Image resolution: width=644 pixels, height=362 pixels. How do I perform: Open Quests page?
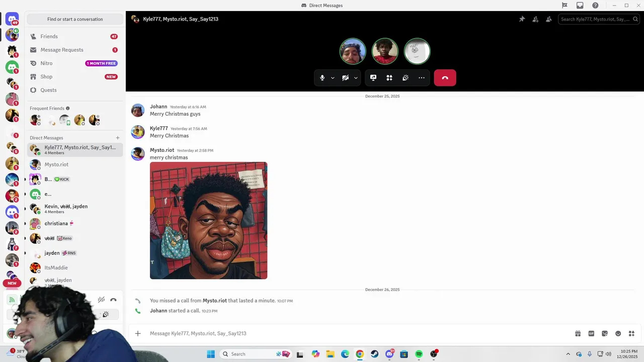(75, 90)
